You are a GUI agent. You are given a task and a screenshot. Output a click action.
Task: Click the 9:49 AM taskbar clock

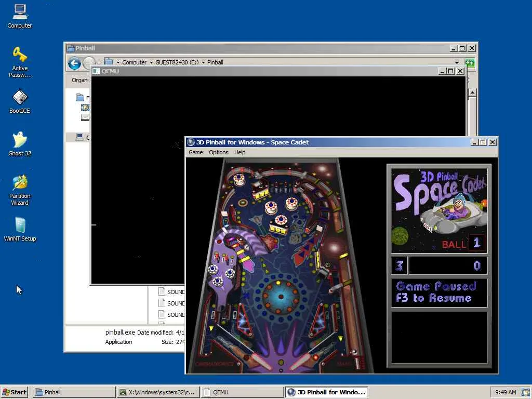coord(506,392)
